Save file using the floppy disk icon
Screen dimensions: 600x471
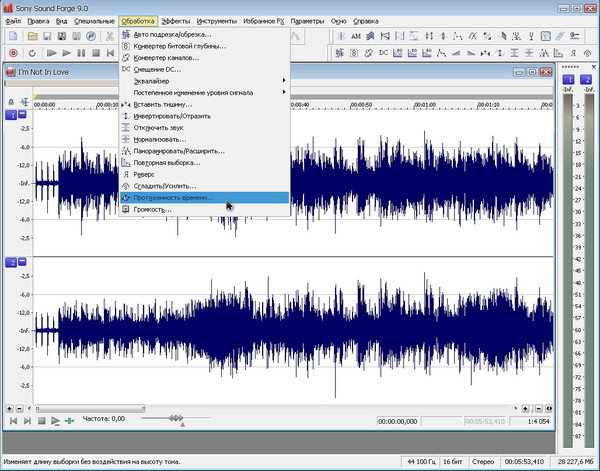[x=47, y=36]
